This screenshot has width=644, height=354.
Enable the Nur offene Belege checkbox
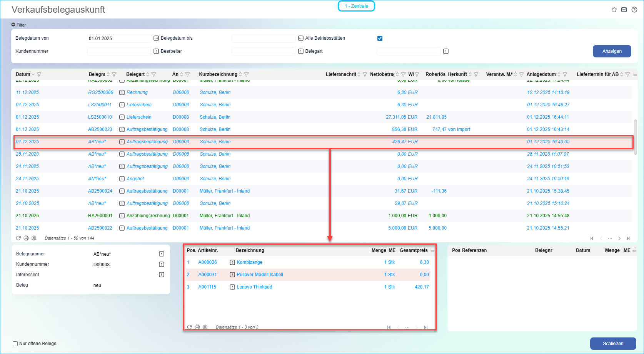[x=15, y=344]
